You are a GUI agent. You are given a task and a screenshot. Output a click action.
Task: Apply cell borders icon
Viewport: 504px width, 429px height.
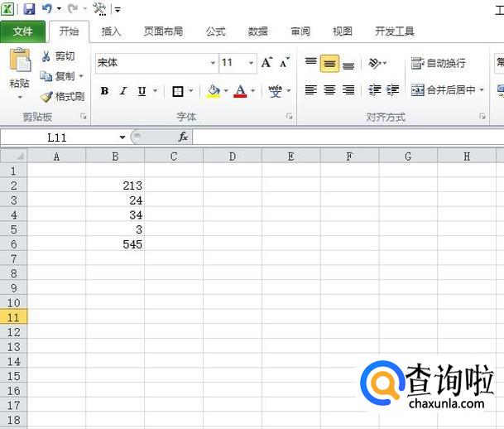click(178, 91)
